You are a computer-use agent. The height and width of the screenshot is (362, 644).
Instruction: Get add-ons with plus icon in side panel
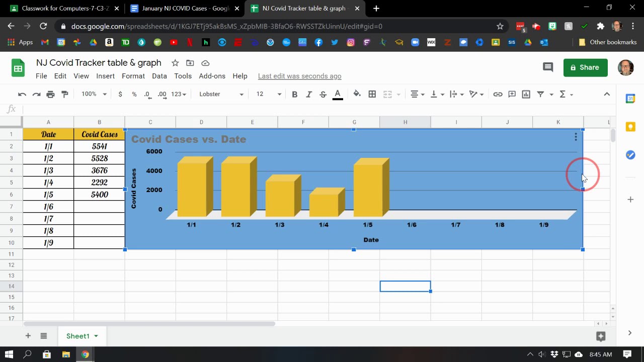click(630, 200)
